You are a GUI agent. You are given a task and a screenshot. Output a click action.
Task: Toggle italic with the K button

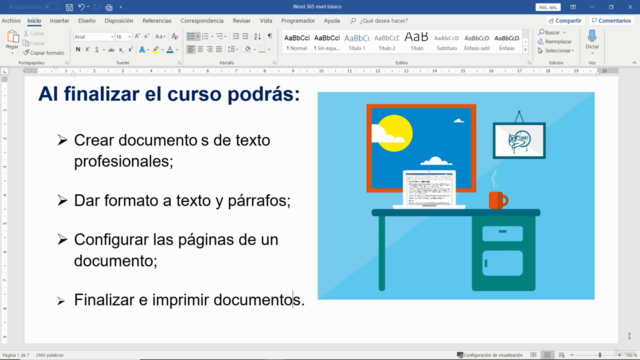pos(87,50)
